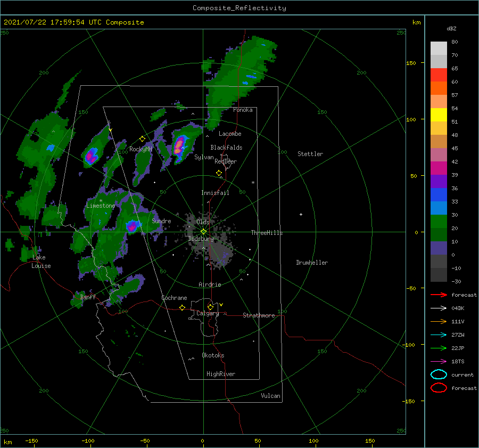Pick the light blue 30-33 dBZ swatch
479x448 pixels.
tap(439, 208)
